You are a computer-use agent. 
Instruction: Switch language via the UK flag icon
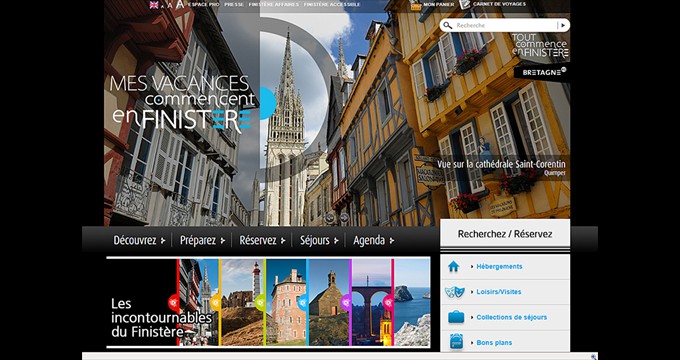point(154,4)
